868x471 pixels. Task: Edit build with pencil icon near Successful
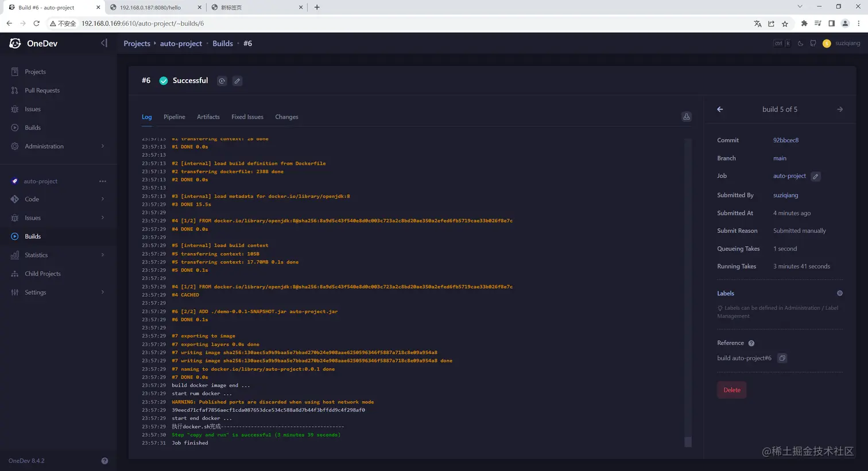click(x=237, y=81)
